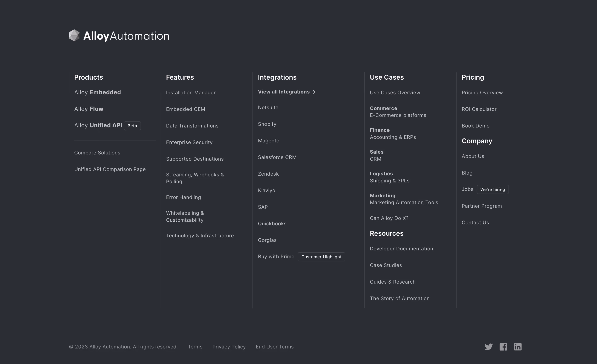Open Alloy Flow product page
This screenshot has width=597, height=364.
pyautogui.click(x=89, y=109)
